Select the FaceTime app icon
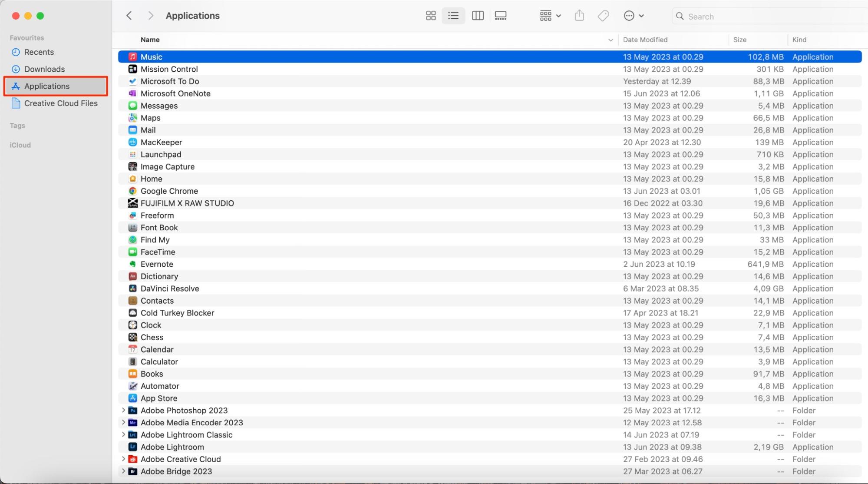Viewport: 868px width, 484px height. pyautogui.click(x=132, y=252)
